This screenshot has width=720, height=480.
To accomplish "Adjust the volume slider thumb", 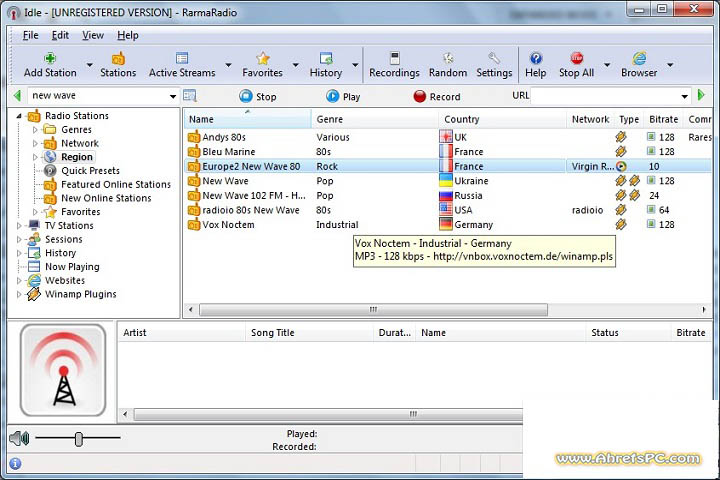I will point(79,439).
